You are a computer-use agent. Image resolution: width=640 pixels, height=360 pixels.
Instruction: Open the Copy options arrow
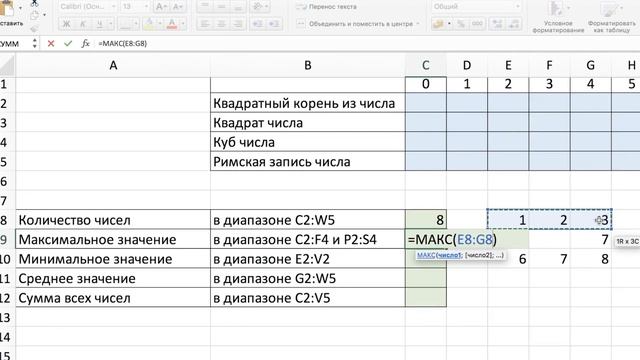tap(44, 16)
